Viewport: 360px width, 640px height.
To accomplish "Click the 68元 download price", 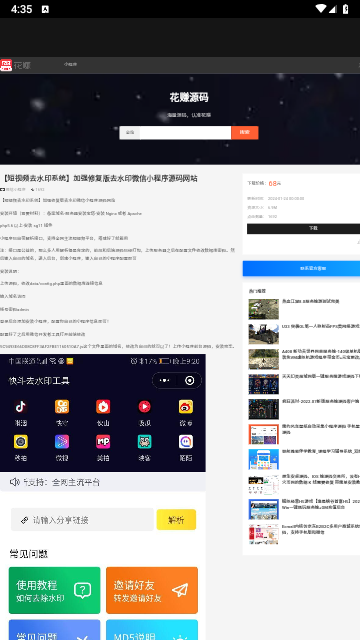I will click(x=275, y=184).
